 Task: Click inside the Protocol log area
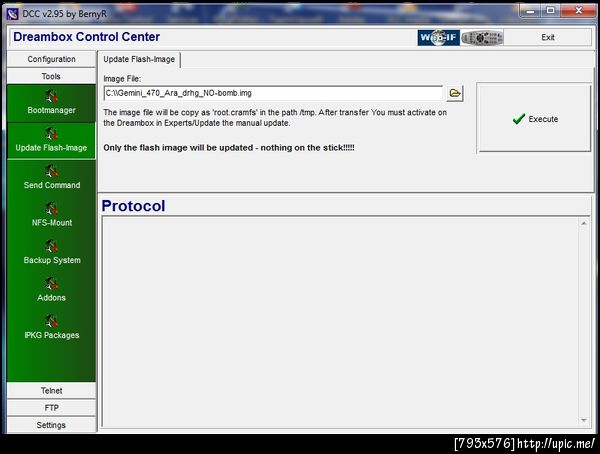(x=340, y=322)
